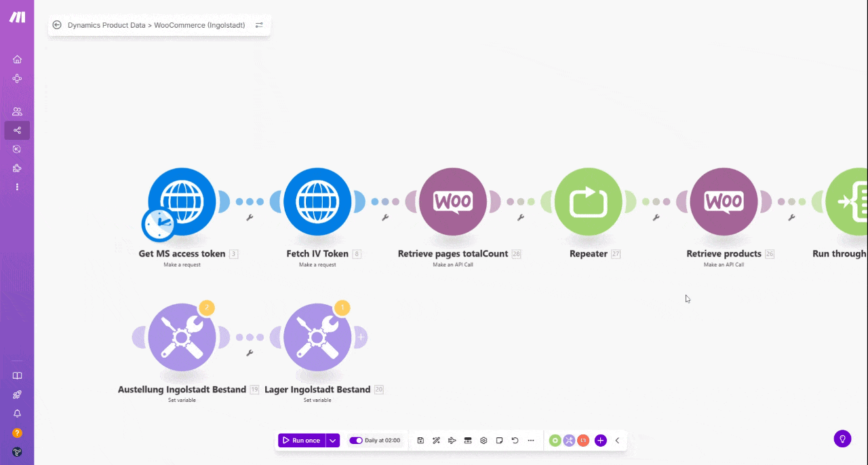The width and height of the screenshot is (868, 465).
Task: Click the Save scenario icon
Action: point(420,441)
